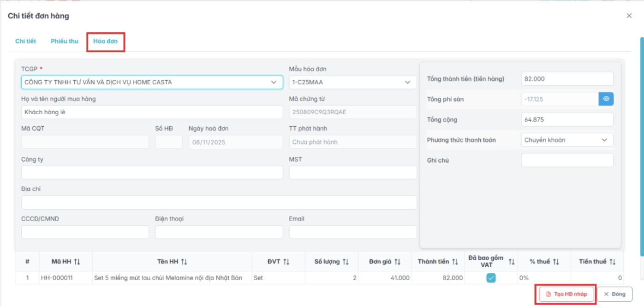Open Phương thức thanh toán dropdown
This screenshot has width=644, height=306.
click(567, 140)
